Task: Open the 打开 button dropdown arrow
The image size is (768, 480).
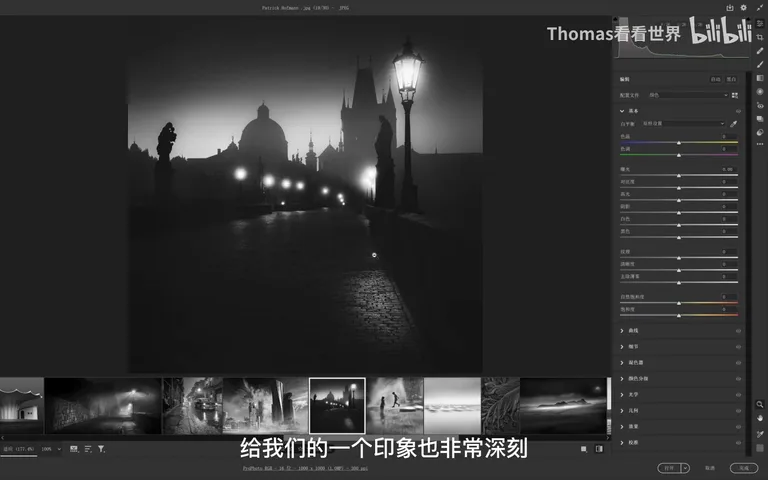Action: tap(685, 468)
